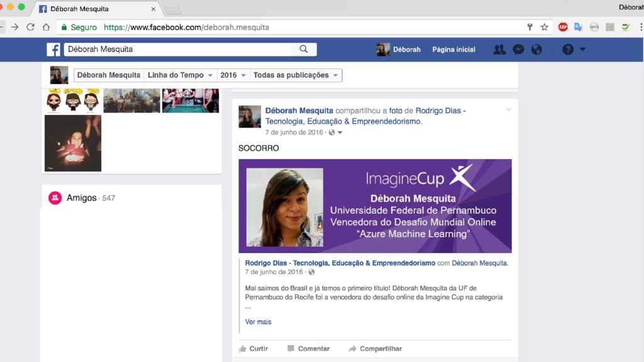Viewport: 644px width, 362px height.
Task: Reload the page with the refresh icon
Action: (x=30, y=27)
